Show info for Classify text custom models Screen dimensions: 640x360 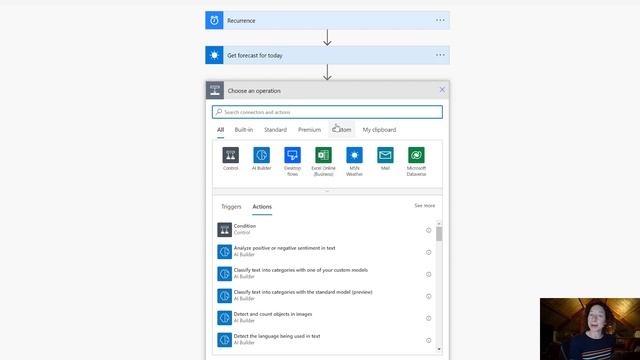point(429,274)
